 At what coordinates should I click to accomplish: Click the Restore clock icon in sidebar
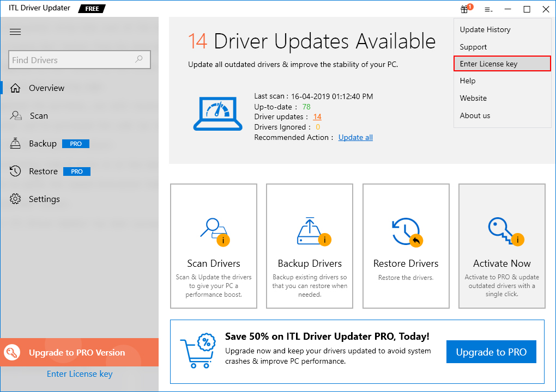click(x=15, y=171)
